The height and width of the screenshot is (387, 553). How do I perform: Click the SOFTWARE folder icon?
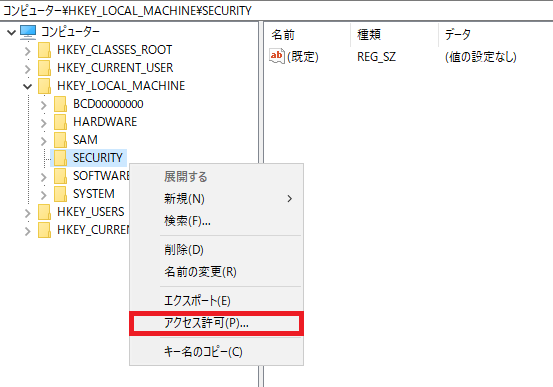(61, 176)
